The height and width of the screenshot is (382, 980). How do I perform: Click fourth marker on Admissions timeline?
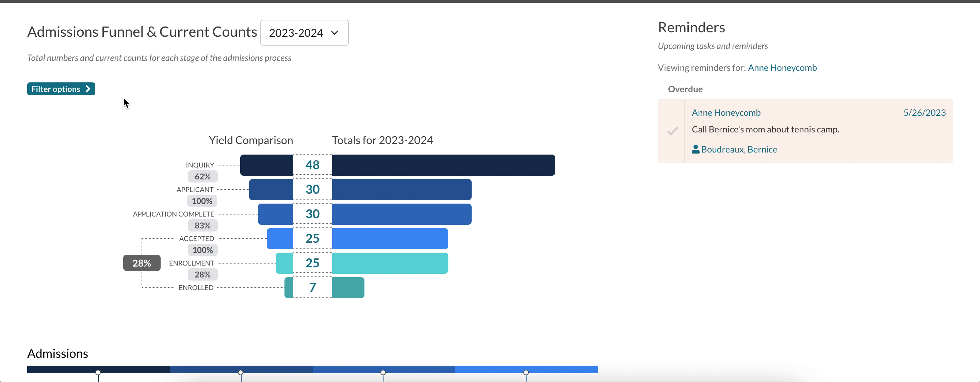click(x=526, y=372)
